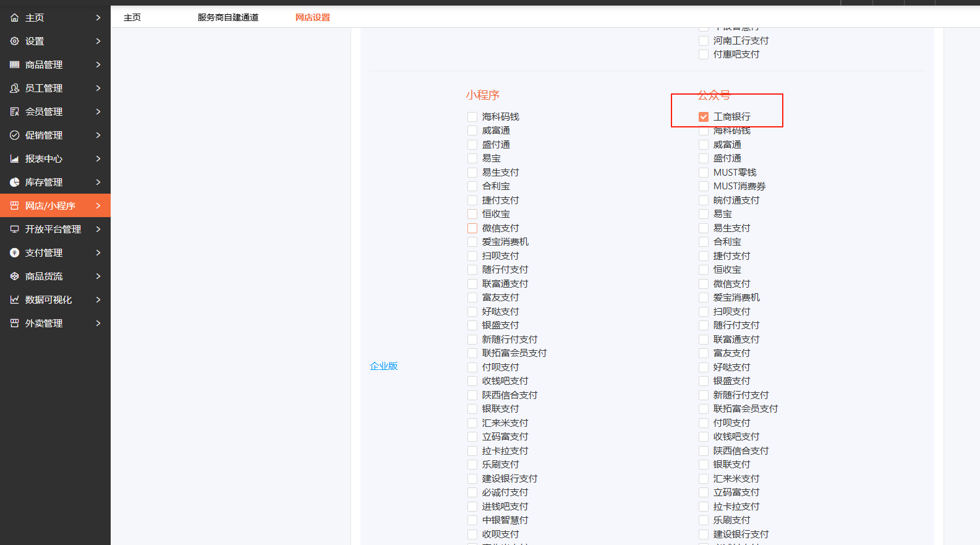Click the pie icon beside 库存管理
This screenshot has height=545, width=980.
[x=14, y=182]
